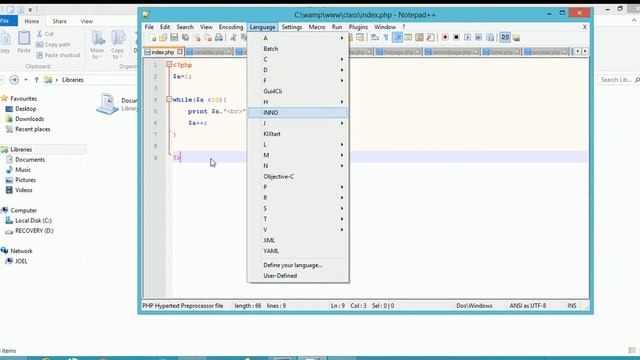Image resolution: width=640 pixels, height=360 pixels.
Task: Open the Settings menu
Action: coord(291,27)
